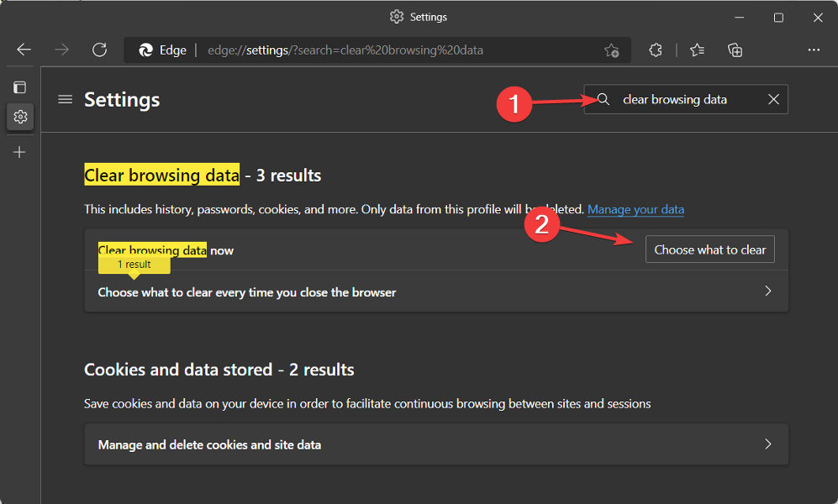Click the magnifier icon in settings search
Image resolution: width=838 pixels, height=504 pixels.
coord(603,99)
